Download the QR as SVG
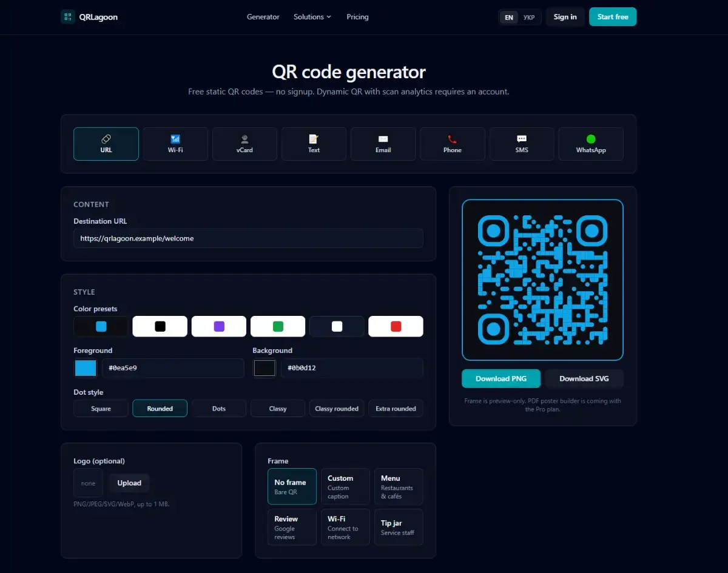 (x=584, y=378)
